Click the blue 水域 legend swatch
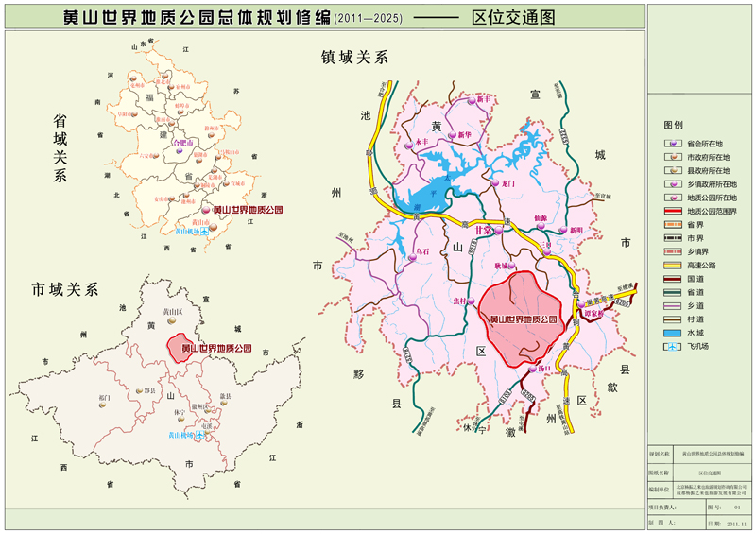This screenshot has height=534, width=756. click(672, 334)
